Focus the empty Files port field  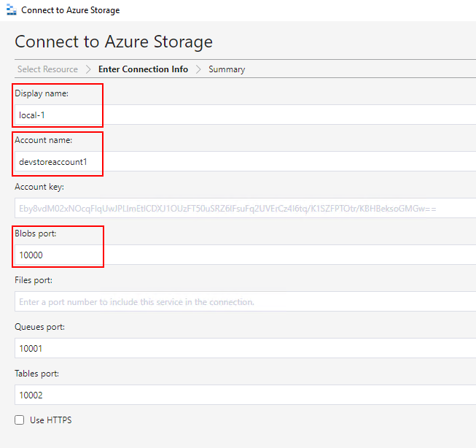[245, 301]
